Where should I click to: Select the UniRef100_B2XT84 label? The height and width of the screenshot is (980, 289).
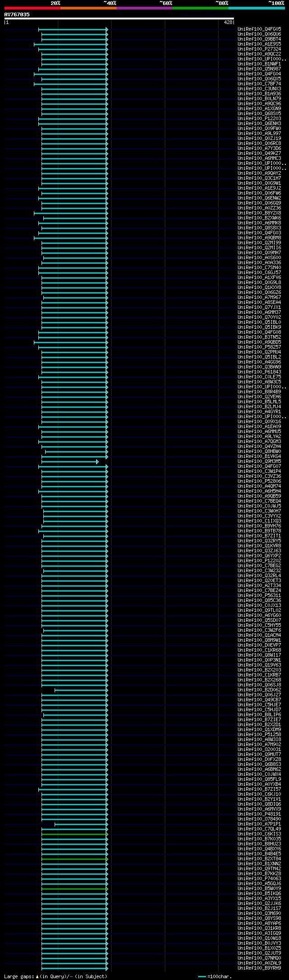[259, 859]
